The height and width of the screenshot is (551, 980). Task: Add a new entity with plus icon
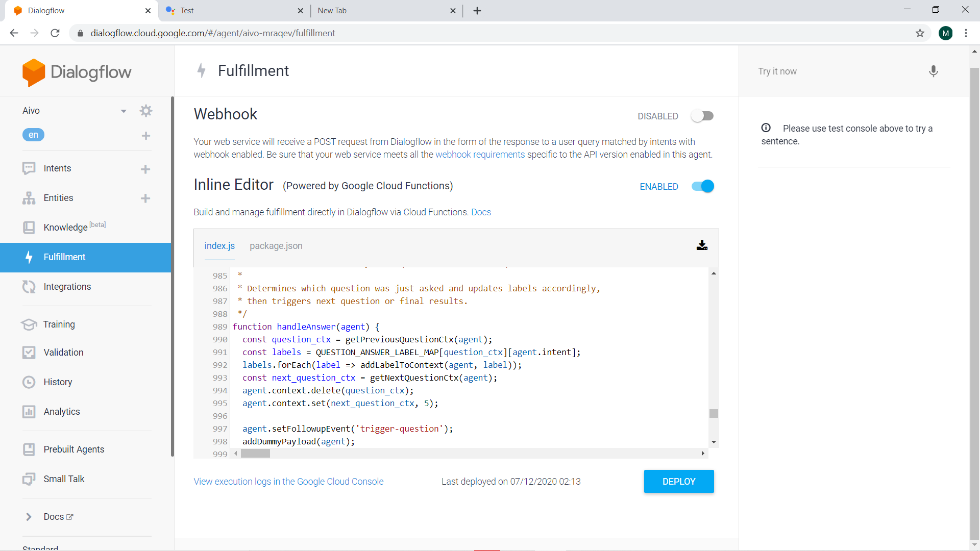[145, 198]
